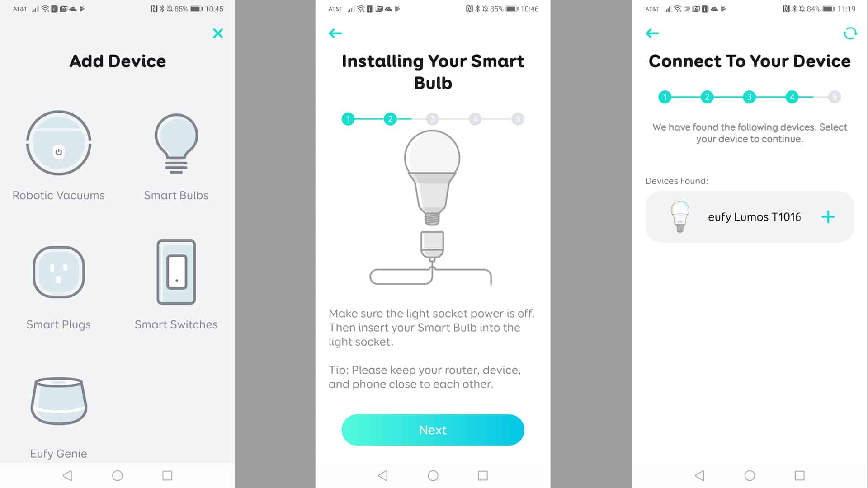Click step 2 progress indicator on install screen
Viewport: 868px width, 488px height.
(391, 118)
